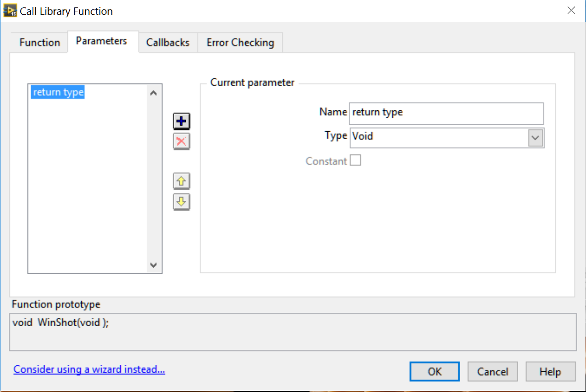Move parameter up with yellow up arrow
Viewport: 586px width, 392px height.
coord(181,182)
